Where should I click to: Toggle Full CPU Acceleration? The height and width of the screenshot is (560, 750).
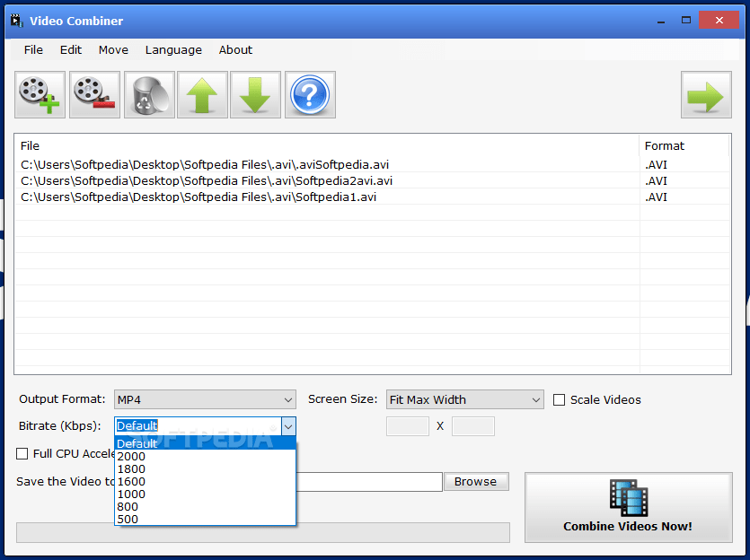coord(22,453)
